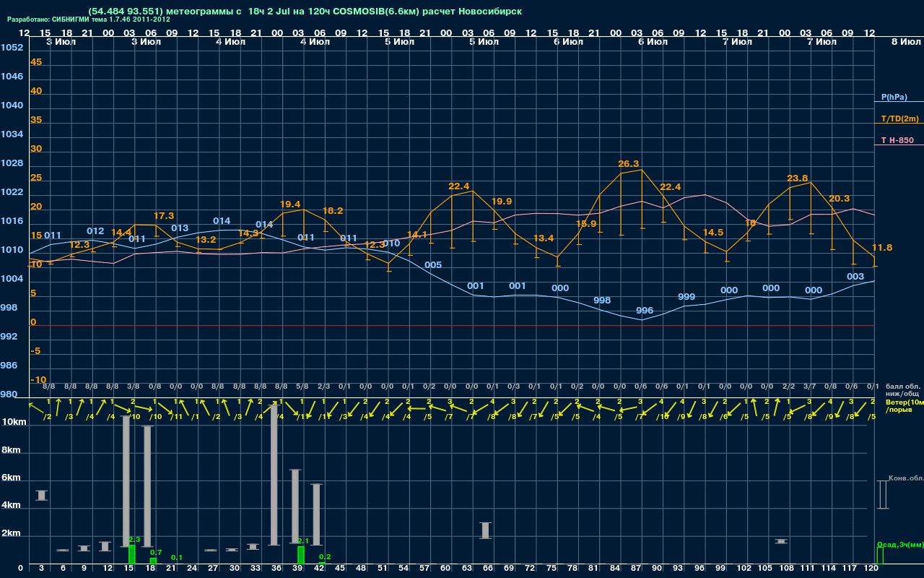
Task: Click the small gray cloud marker above hour 66
Action: pos(485,530)
